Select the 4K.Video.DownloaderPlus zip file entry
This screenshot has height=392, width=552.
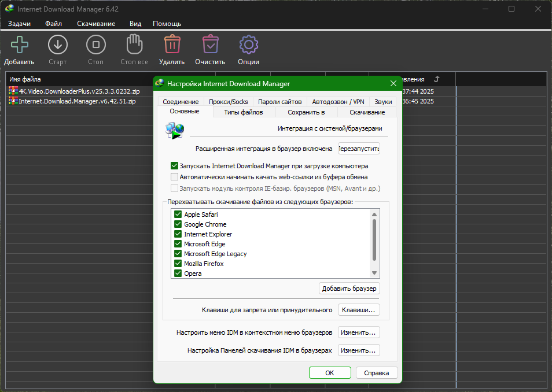coord(79,91)
